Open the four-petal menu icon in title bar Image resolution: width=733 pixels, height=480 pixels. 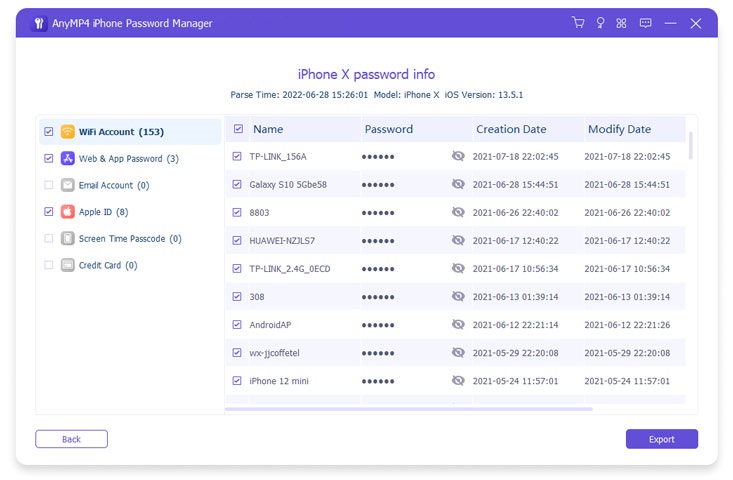[x=622, y=23]
